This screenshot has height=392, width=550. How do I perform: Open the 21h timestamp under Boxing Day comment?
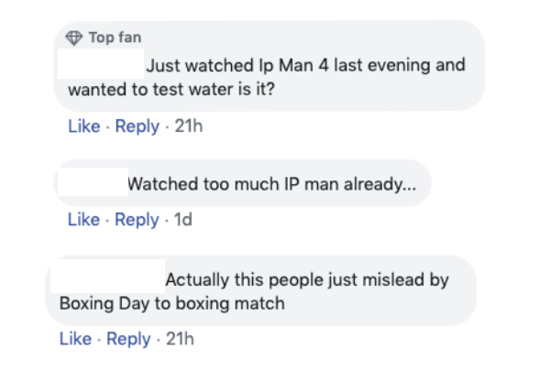[x=180, y=339]
